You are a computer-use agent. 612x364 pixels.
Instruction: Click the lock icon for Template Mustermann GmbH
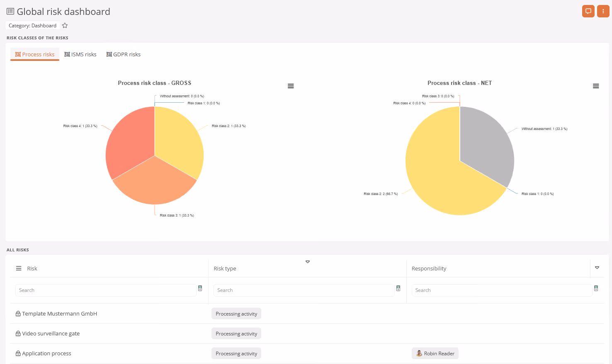point(18,313)
